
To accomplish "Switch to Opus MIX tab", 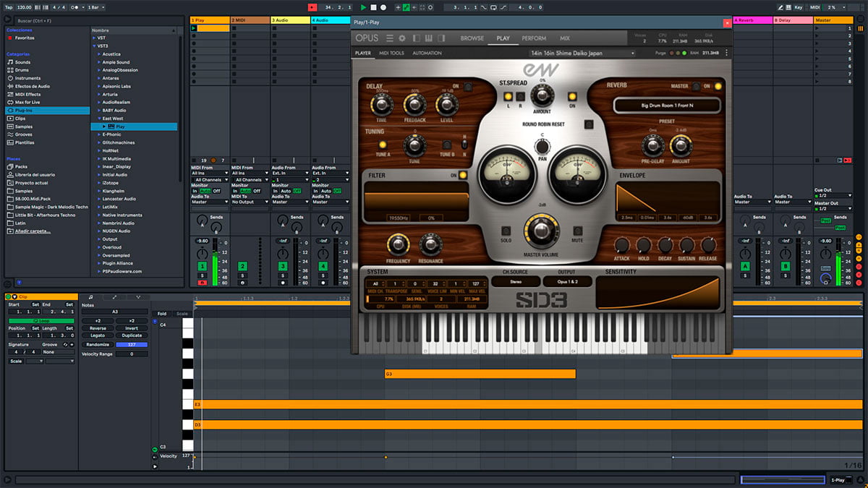I will tap(564, 38).
